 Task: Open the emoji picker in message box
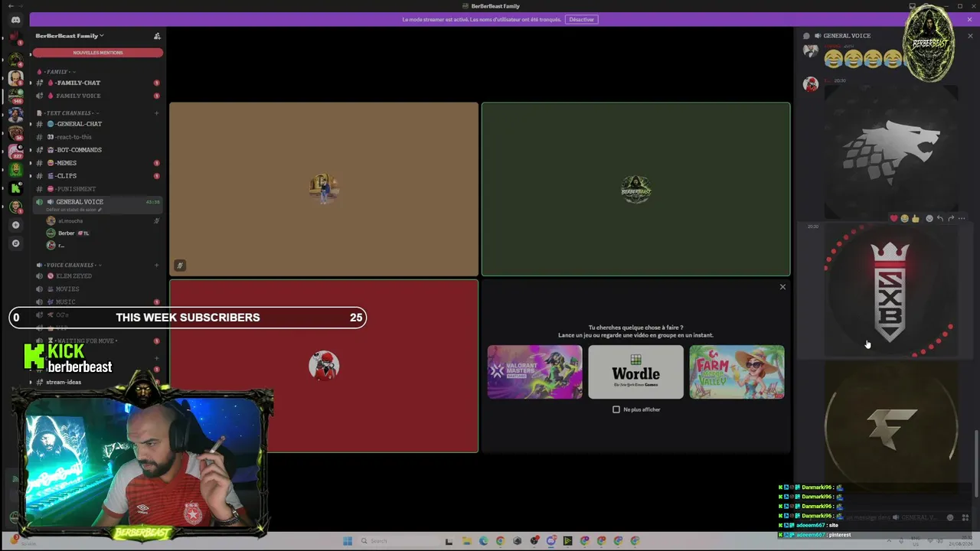(950, 517)
